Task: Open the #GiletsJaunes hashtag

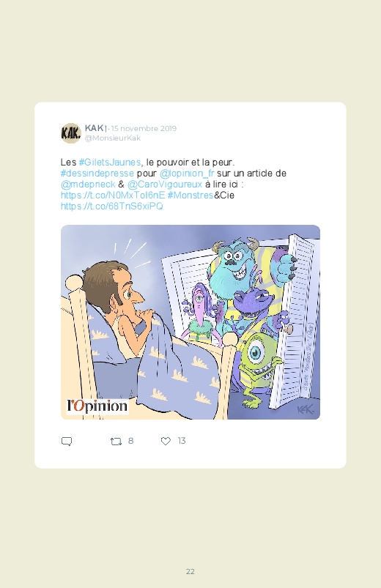Action: [x=110, y=163]
